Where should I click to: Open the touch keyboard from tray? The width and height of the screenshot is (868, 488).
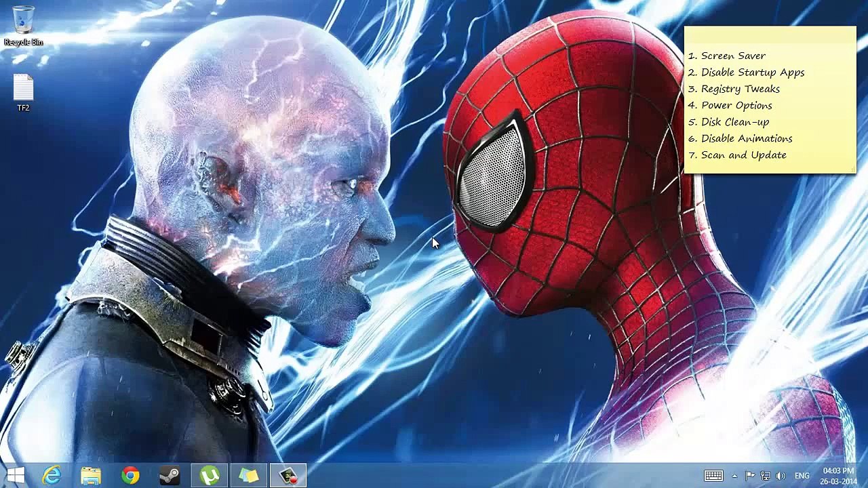point(713,476)
